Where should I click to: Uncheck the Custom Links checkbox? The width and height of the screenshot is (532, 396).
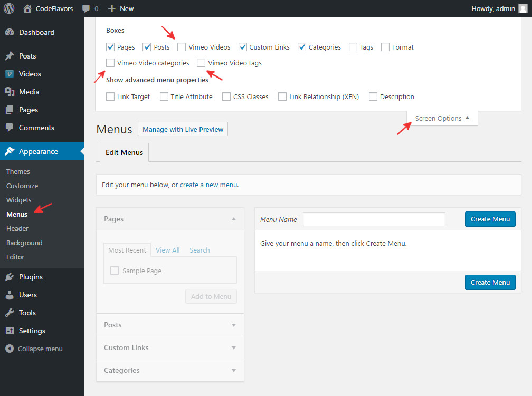[243, 47]
